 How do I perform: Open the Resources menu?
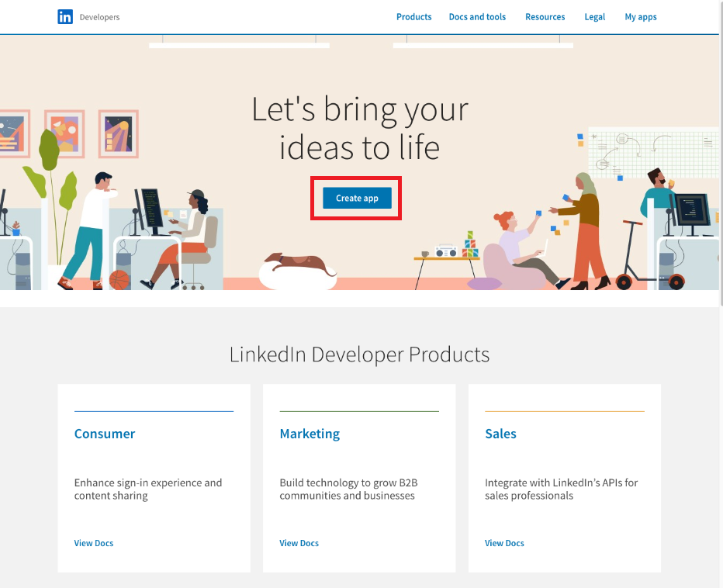[x=545, y=17]
